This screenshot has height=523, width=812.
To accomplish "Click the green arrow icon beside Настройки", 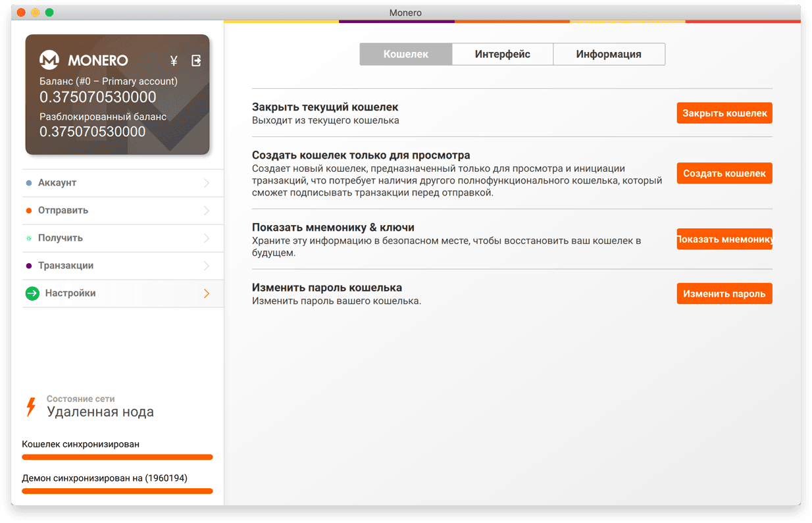I will [x=32, y=293].
